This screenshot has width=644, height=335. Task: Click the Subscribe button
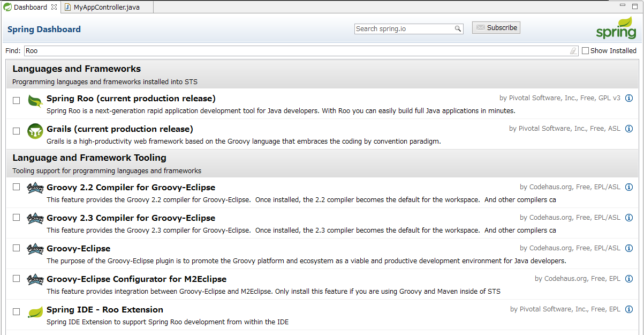click(496, 28)
